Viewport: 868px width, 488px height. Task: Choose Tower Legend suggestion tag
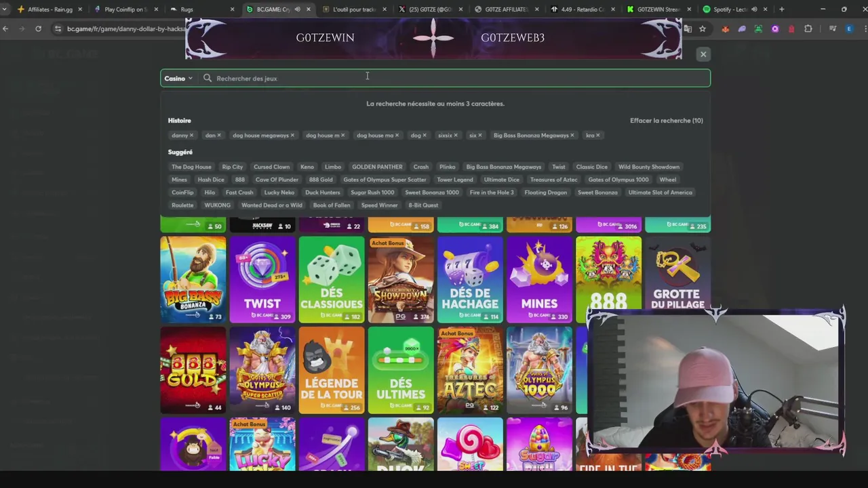[x=454, y=180]
